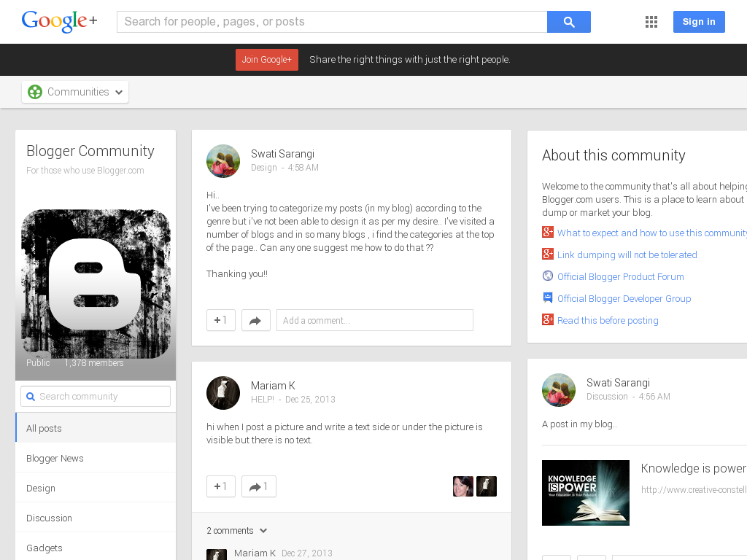This screenshot has width=747, height=560.
Task: Click the green Communities circle icon
Action: [x=35, y=92]
